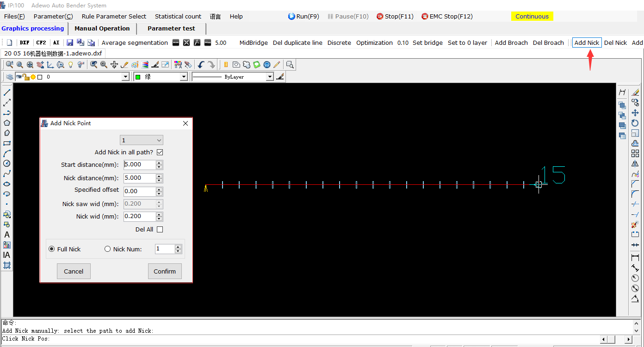Import a file using DXF icon
This screenshot has width=644, height=347.
[x=25, y=43]
